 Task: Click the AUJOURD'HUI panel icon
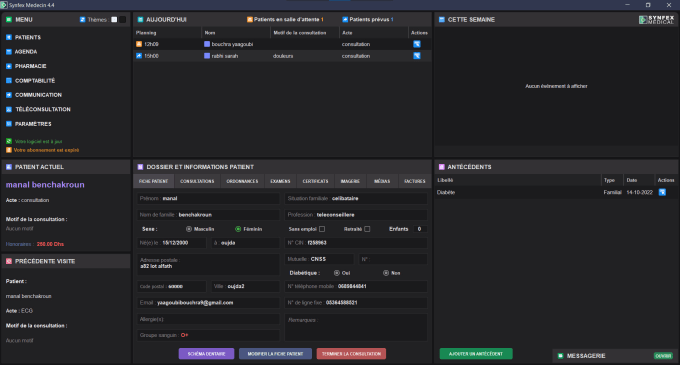(x=140, y=20)
